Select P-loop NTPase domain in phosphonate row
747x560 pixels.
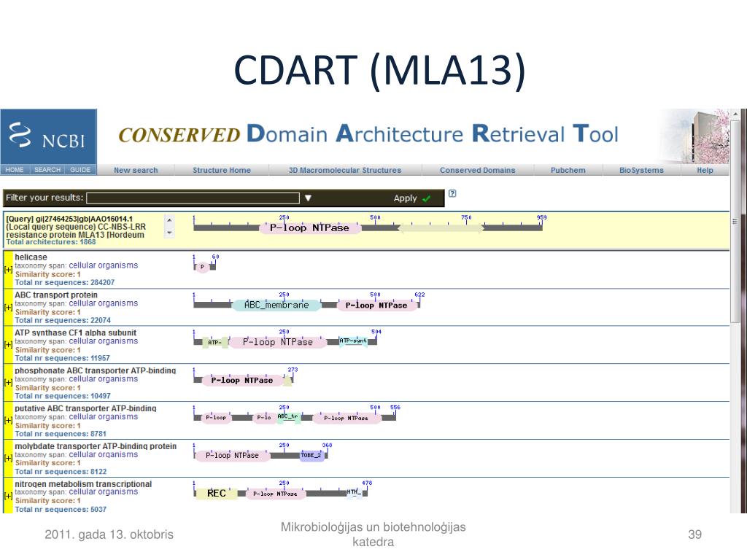pos(242,380)
